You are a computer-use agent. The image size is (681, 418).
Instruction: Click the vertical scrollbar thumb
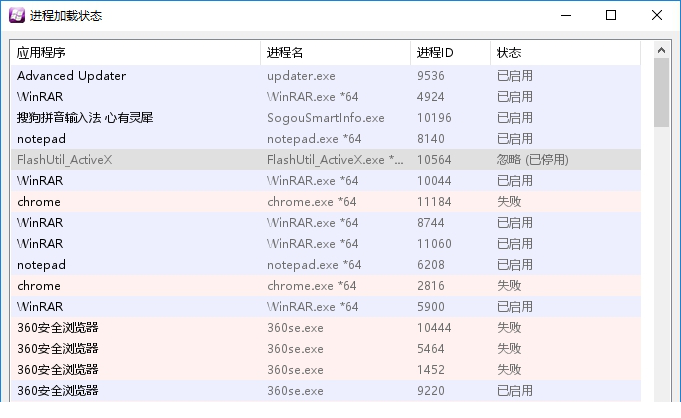tap(661, 93)
